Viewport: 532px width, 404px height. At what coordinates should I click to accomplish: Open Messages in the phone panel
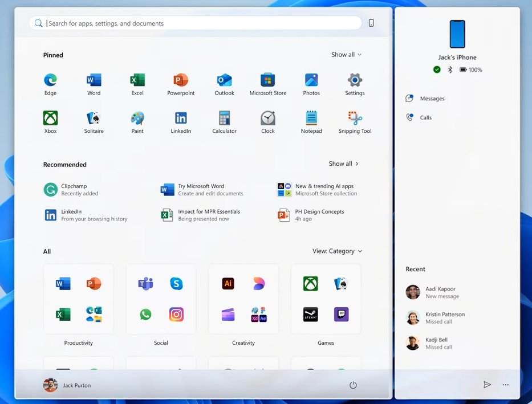point(425,98)
